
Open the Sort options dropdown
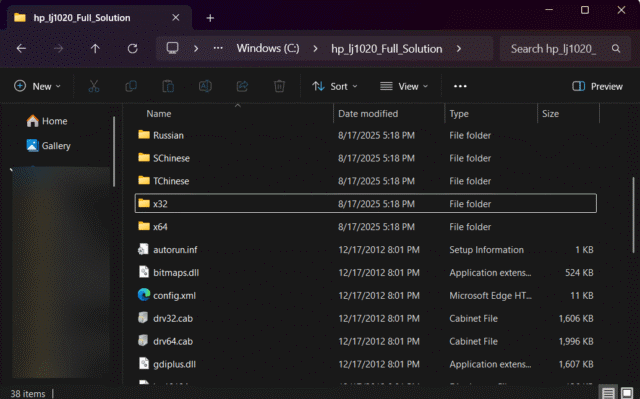click(x=335, y=86)
